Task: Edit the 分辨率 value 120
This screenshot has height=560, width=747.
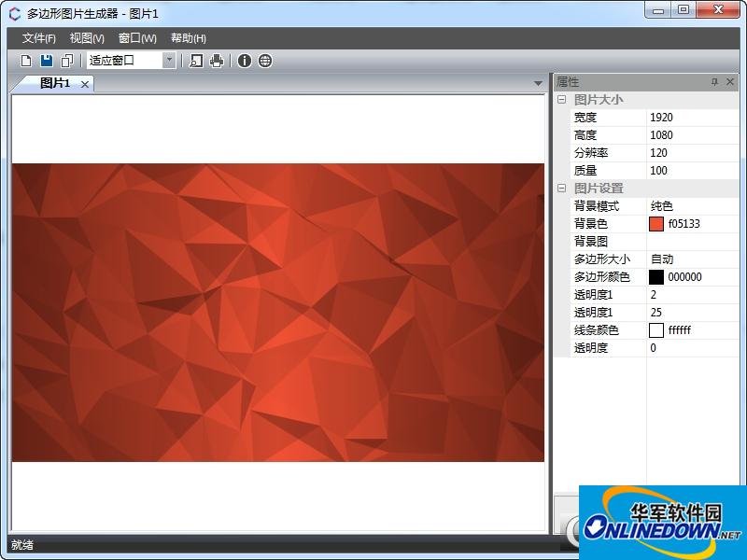Action: tap(693, 152)
